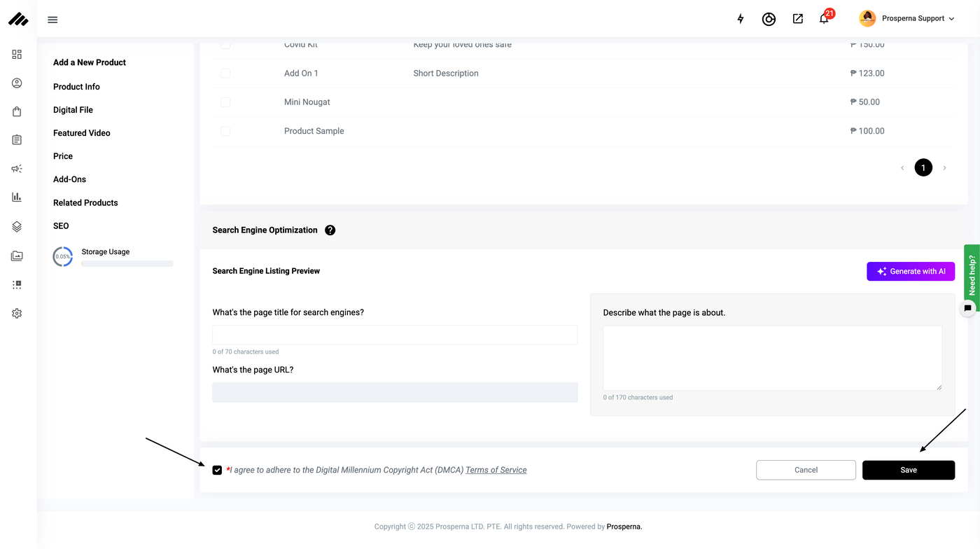Click the open external link icon

click(798, 19)
